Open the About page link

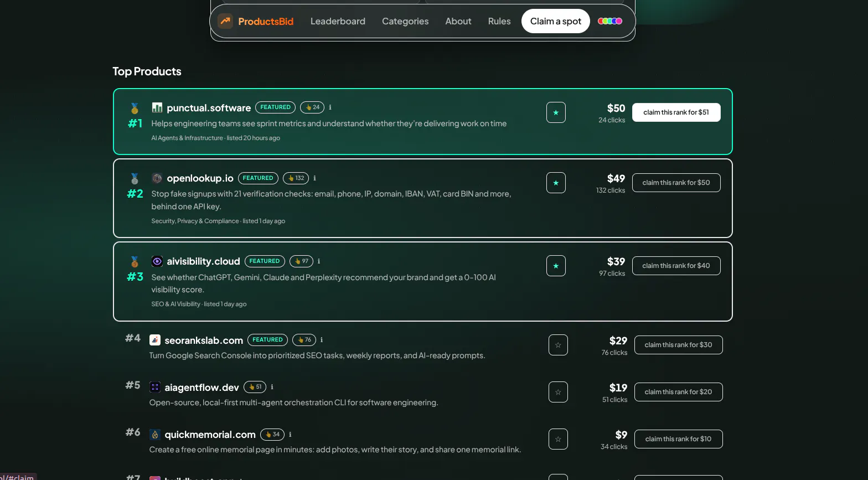pos(458,21)
